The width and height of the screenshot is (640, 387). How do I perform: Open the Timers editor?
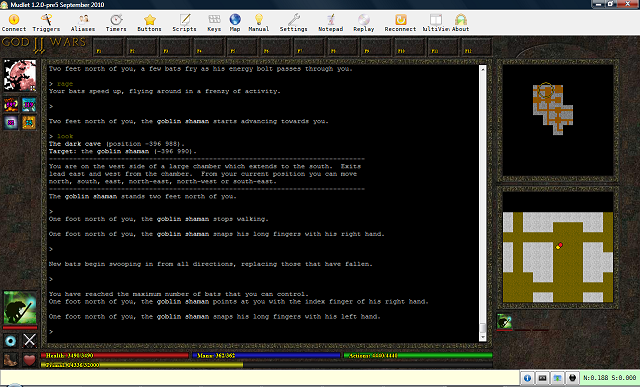(116, 23)
